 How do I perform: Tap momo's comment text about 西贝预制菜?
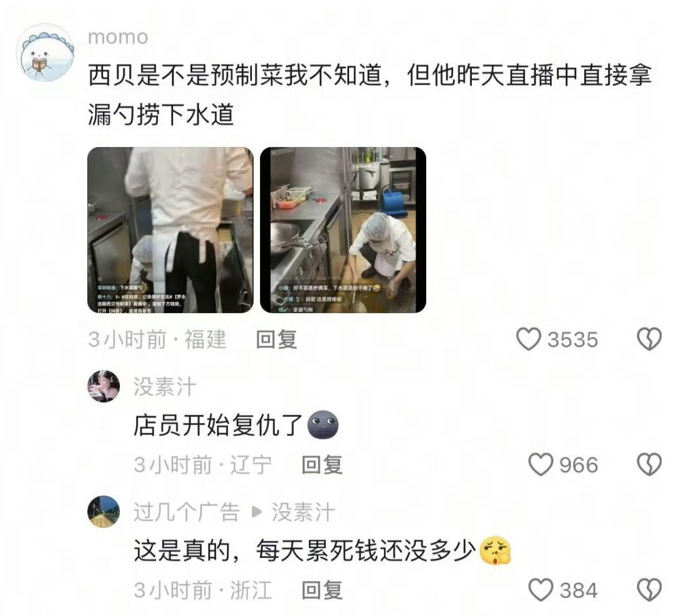click(x=370, y=95)
